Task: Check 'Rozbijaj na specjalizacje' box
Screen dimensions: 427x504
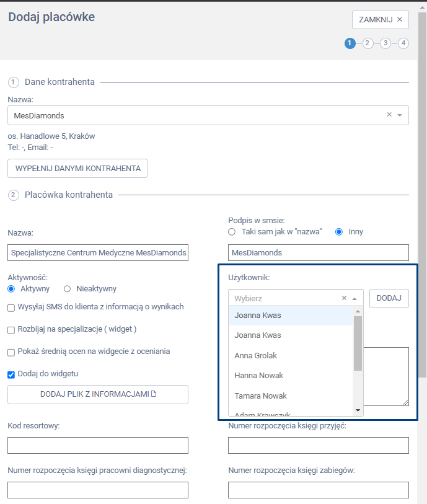Action: click(11, 330)
